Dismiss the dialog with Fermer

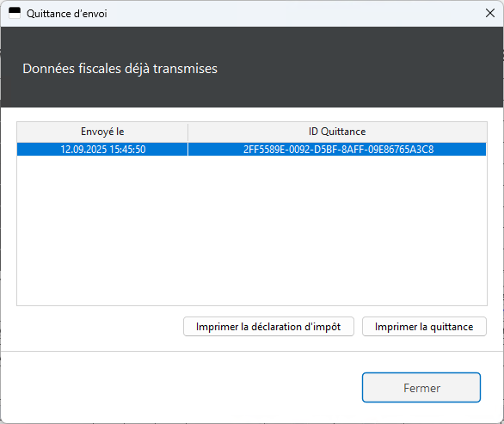(421, 388)
